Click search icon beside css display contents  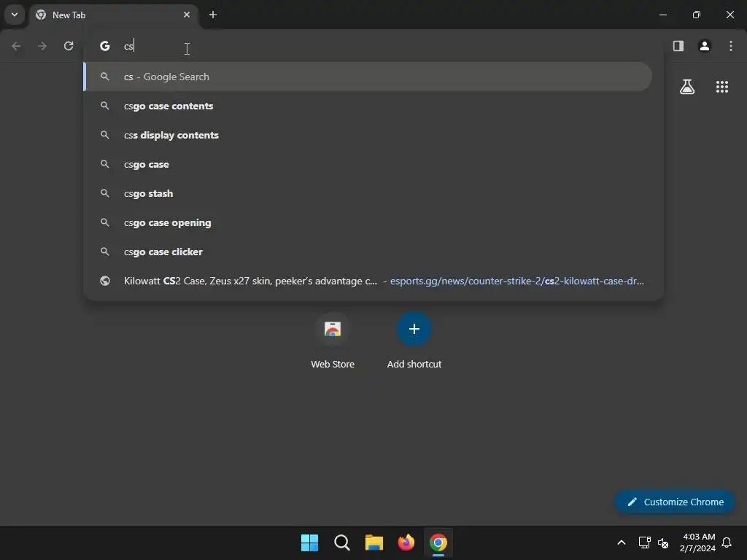click(x=105, y=135)
